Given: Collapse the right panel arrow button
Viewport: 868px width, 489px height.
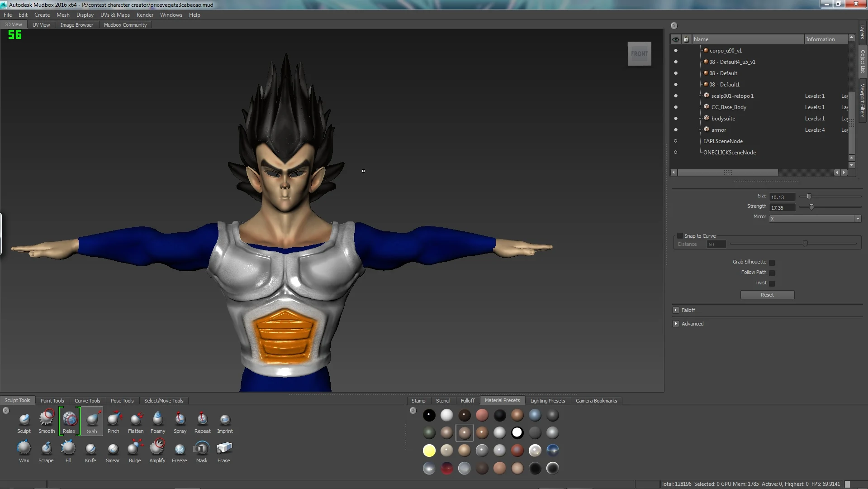Looking at the screenshot, I should [x=674, y=26].
